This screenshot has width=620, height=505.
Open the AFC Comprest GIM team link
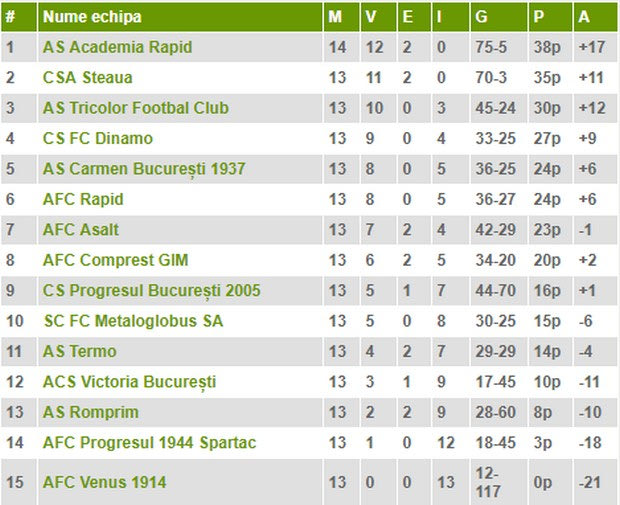coord(115,260)
